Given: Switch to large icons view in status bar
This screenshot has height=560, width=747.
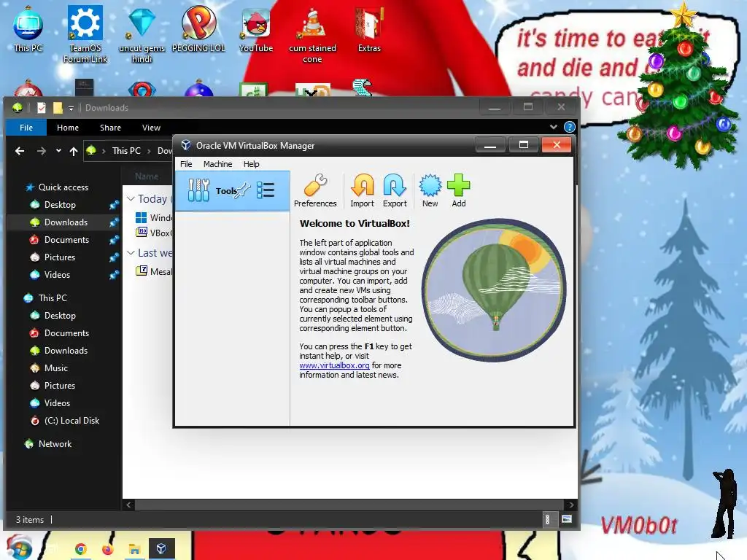Looking at the screenshot, I should click(566, 519).
